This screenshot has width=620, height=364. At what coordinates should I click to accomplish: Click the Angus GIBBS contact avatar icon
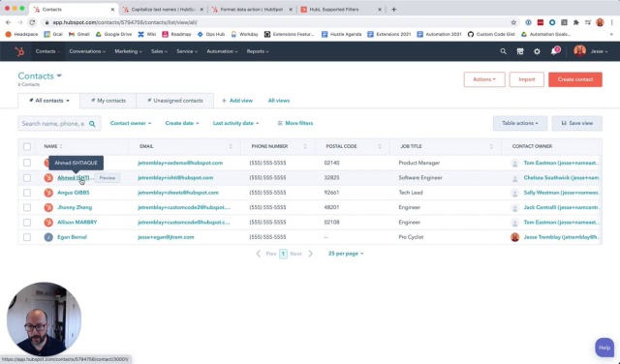click(x=48, y=193)
